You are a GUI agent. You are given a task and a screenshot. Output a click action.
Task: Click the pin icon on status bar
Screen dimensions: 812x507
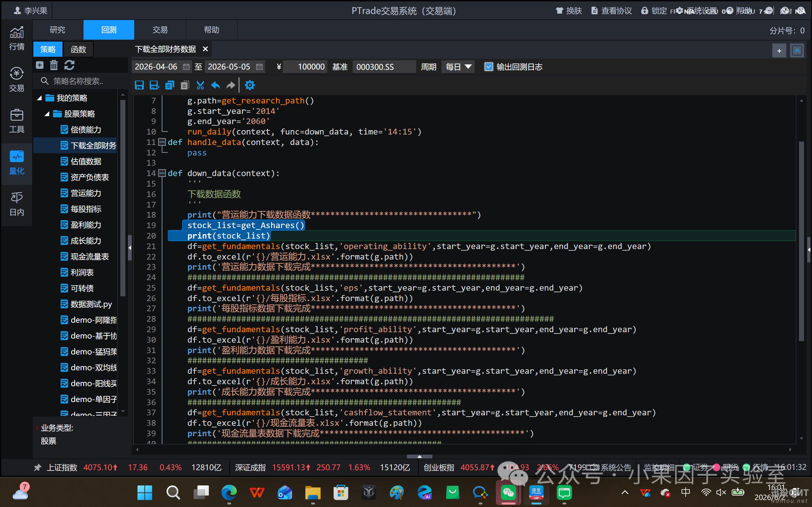(x=37, y=467)
